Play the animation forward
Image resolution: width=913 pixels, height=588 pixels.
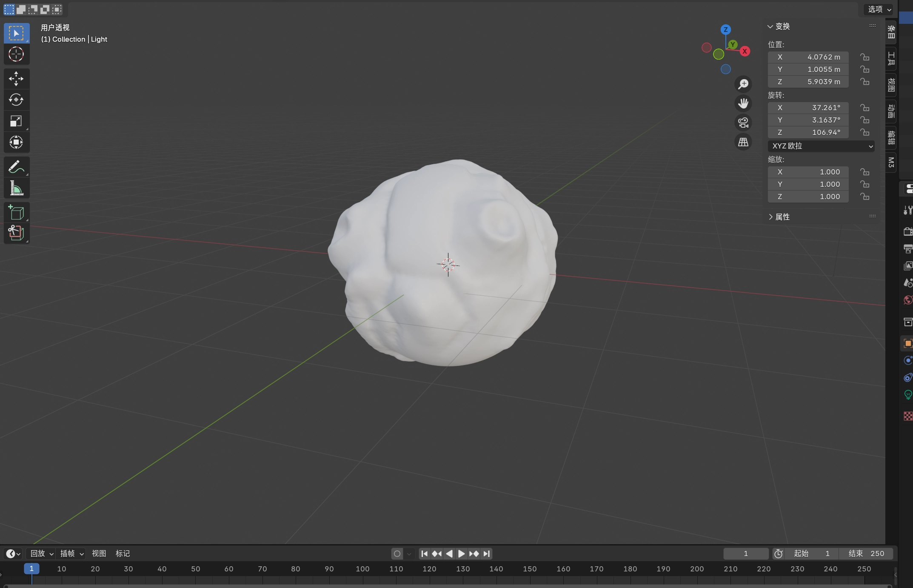tap(461, 554)
